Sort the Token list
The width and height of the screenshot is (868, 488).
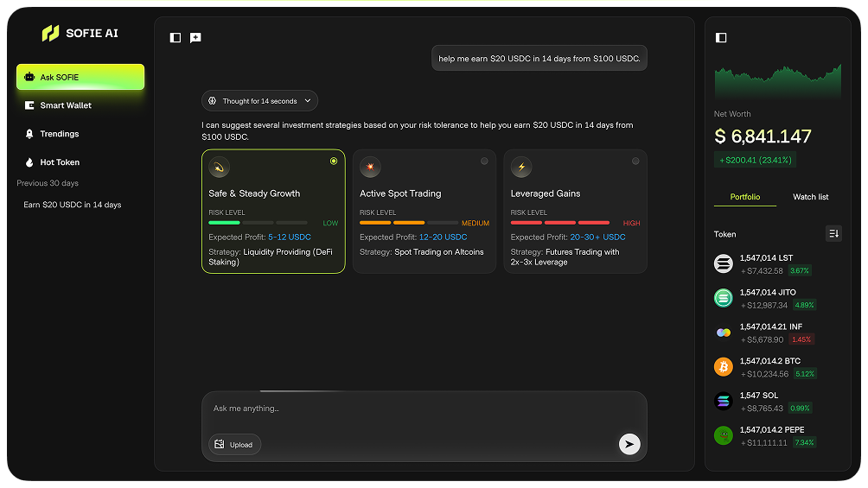833,233
